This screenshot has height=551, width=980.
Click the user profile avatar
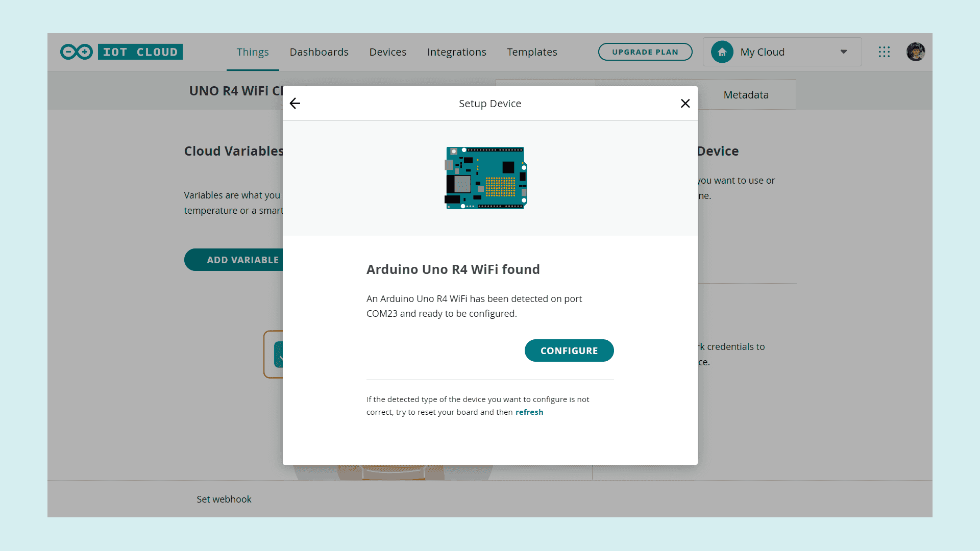click(x=916, y=52)
